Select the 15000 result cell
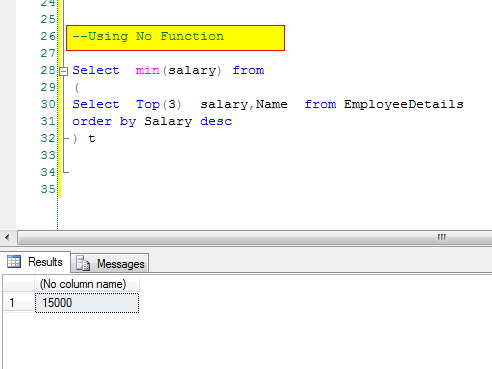 [x=87, y=303]
